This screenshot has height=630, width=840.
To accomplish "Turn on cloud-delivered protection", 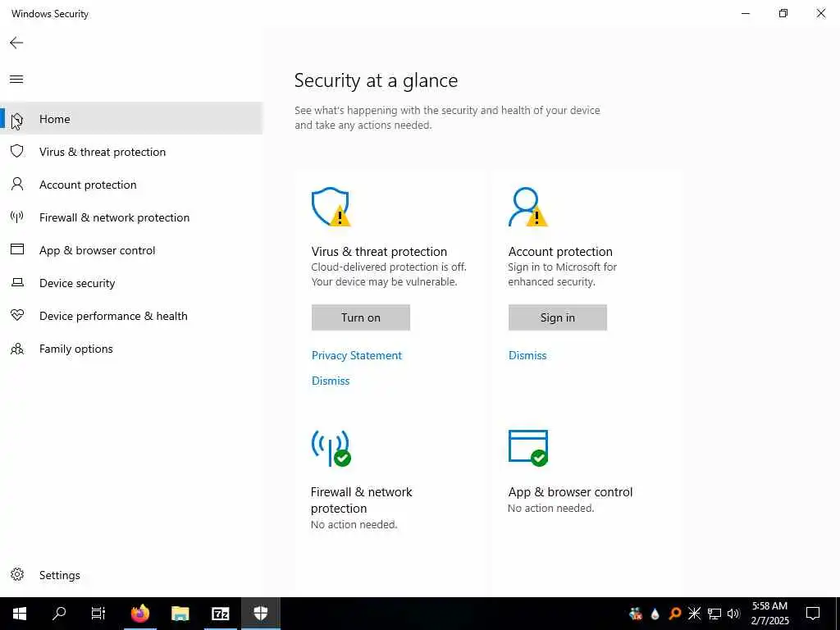I will (x=361, y=317).
